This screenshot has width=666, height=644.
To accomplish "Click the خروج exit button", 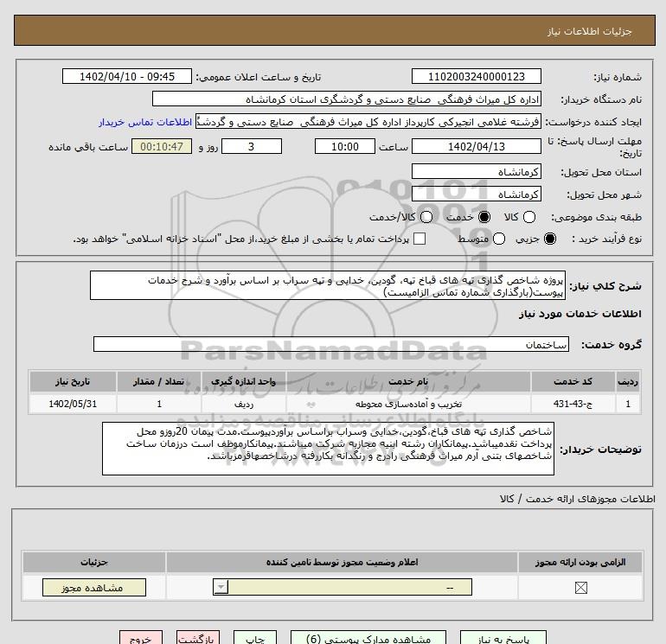I will tap(141, 639).
